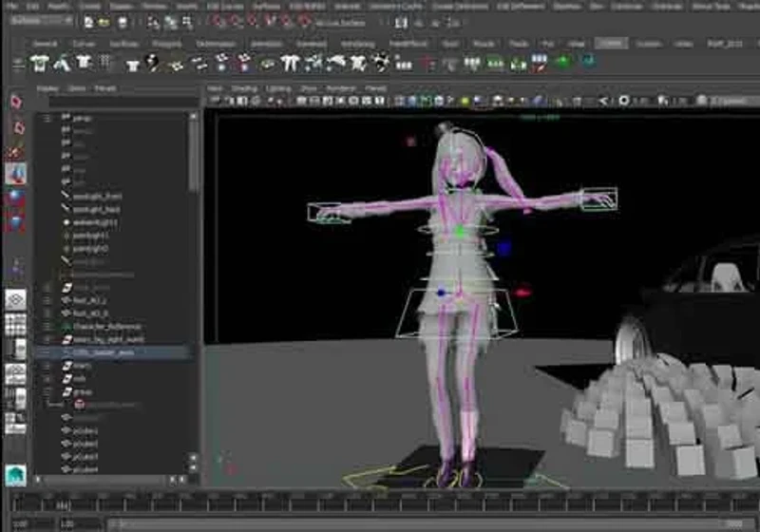Expand the Character_Reference node in Outliner
The height and width of the screenshot is (532, 760).
[47, 327]
